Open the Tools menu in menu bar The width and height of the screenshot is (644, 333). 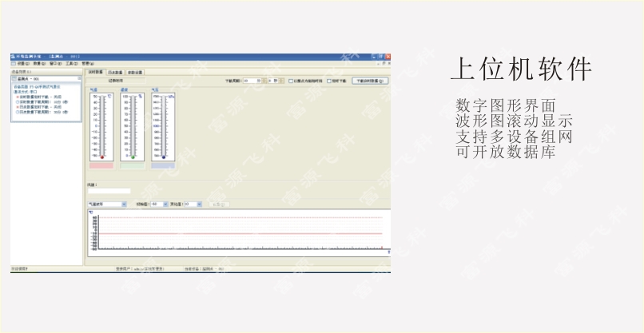coord(71,63)
